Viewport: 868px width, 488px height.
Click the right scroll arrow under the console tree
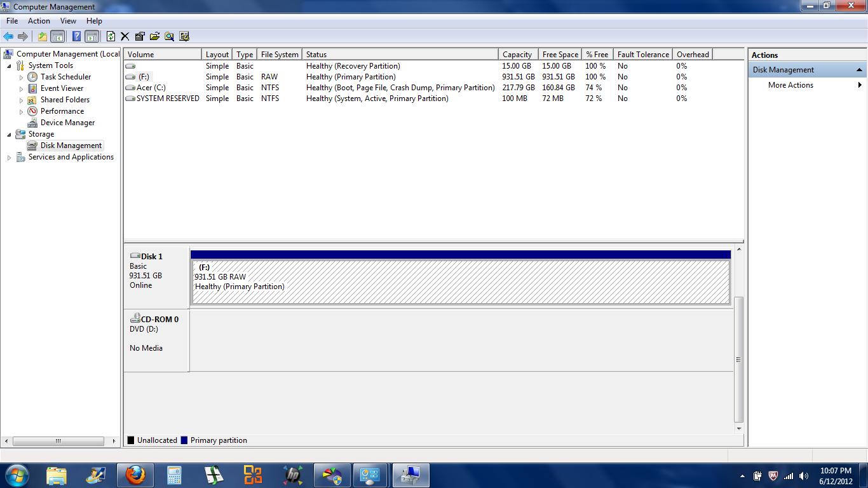tap(114, 441)
